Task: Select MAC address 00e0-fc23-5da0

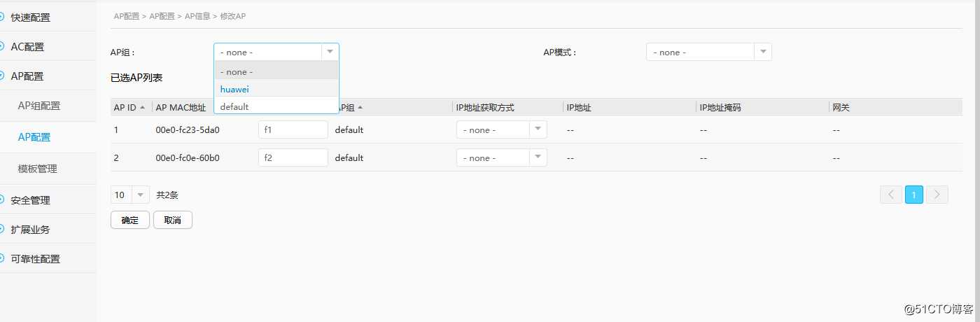Action: tap(188, 129)
